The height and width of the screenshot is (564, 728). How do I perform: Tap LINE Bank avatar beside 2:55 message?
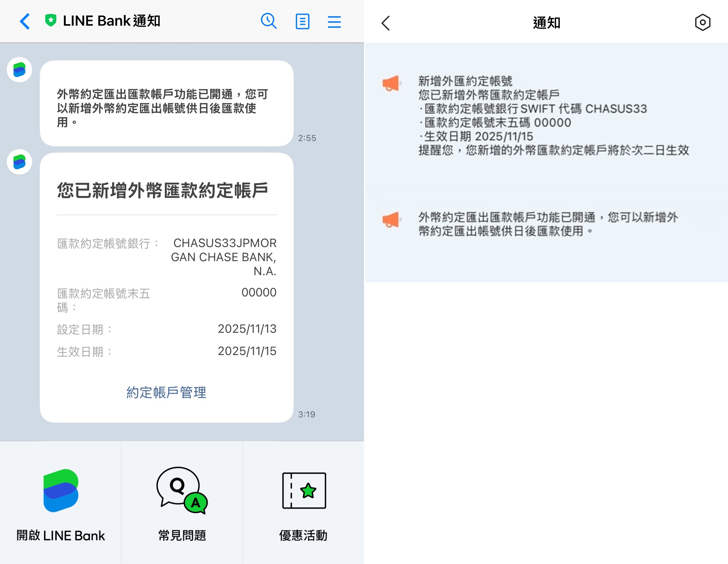(x=20, y=70)
